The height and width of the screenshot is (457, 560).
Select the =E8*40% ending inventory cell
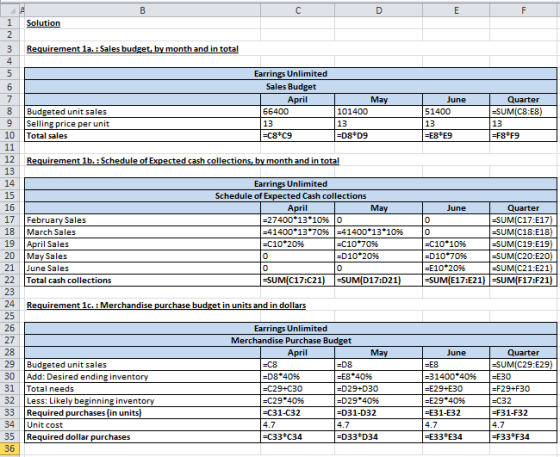[379, 377]
